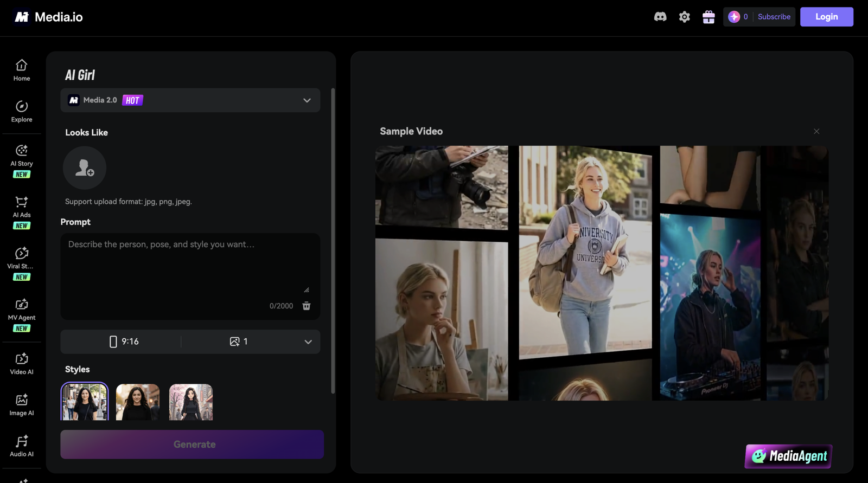Expand the Media 2.0 model dropdown

tap(190, 100)
